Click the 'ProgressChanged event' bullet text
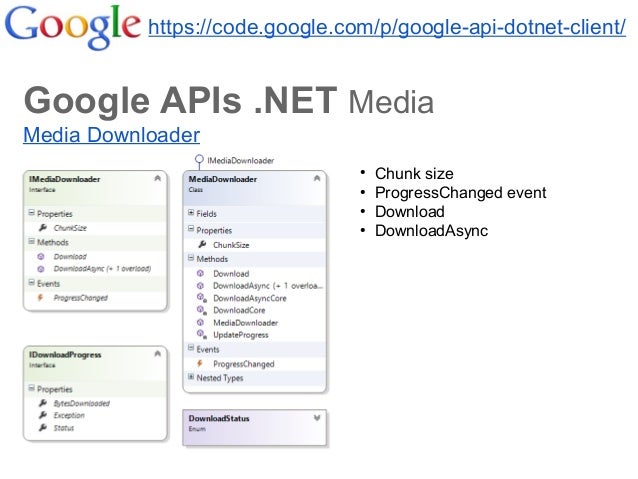Image resolution: width=638 pixels, height=479 pixels. pos(460,193)
